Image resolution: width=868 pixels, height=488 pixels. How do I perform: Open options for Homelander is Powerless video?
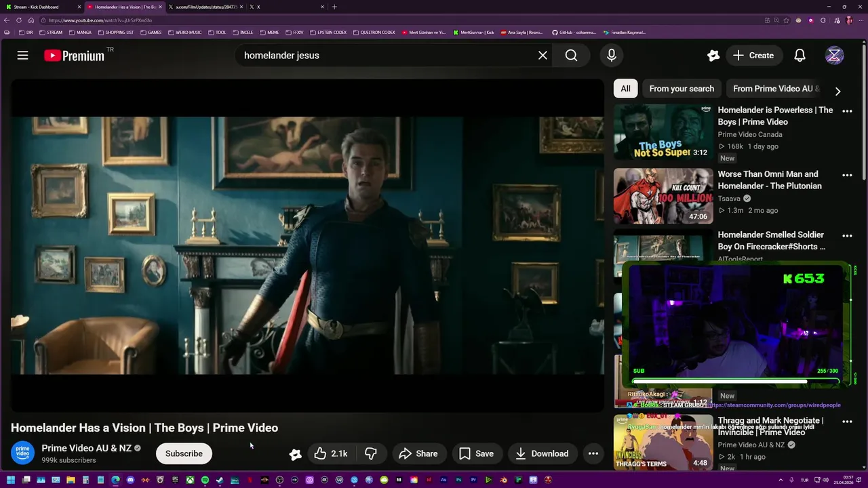tap(847, 111)
